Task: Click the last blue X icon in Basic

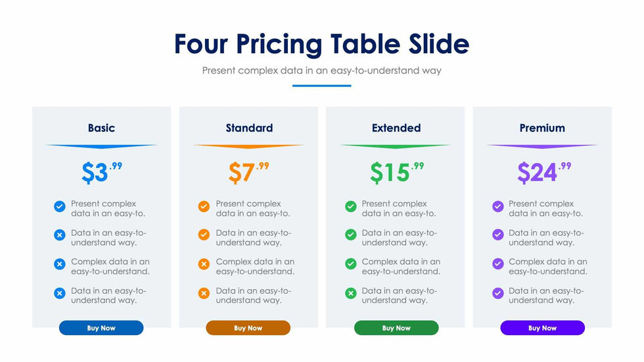Action: tap(59, 293)
